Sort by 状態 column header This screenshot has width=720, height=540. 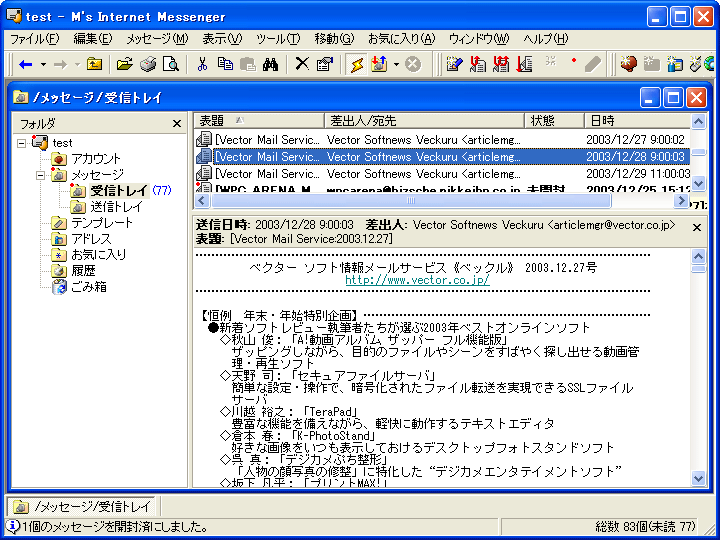(x=554, y=121)
